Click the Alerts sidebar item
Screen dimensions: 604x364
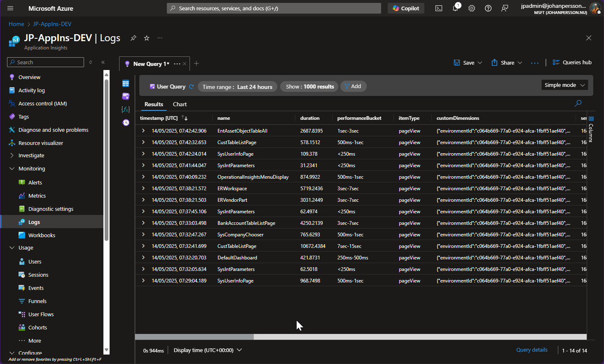[x=35, y=182]
